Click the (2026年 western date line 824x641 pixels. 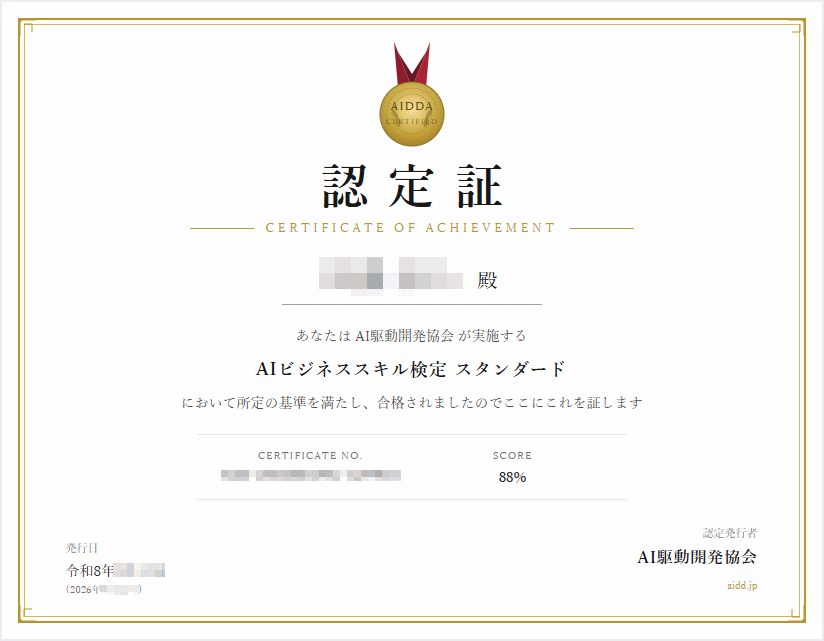point(104,589)
